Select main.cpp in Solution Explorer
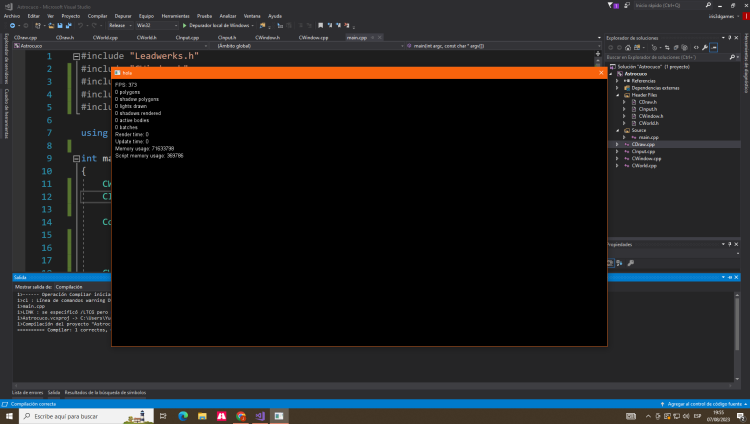 click(x=649, y=137)
